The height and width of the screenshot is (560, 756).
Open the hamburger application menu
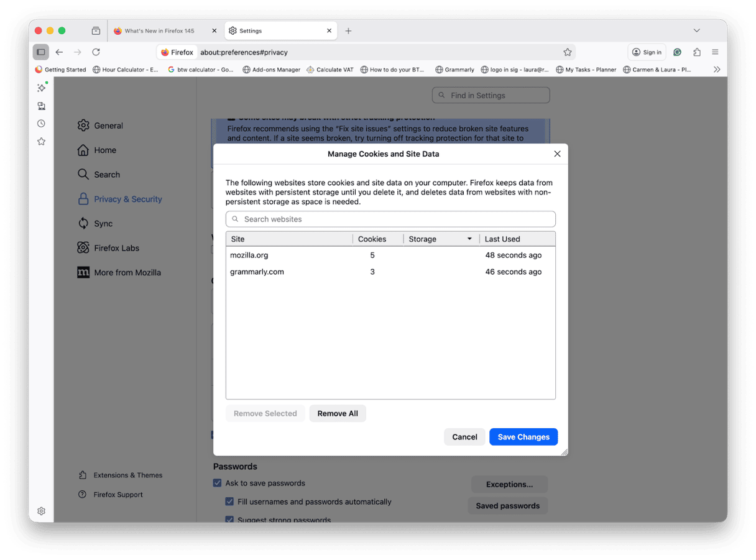[716, 52]
